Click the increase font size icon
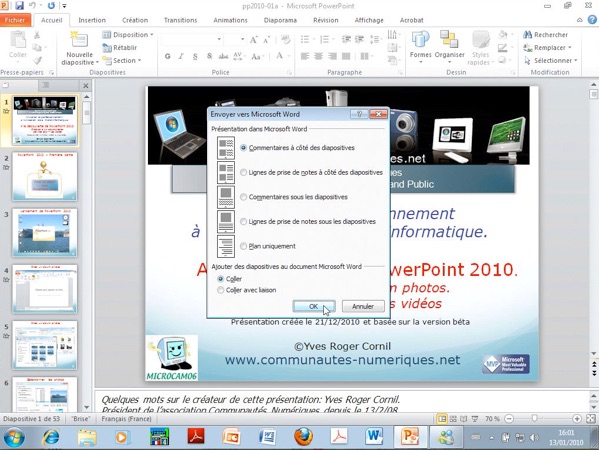599x450 pixels. pyautogui.click(x=253, y=39)
